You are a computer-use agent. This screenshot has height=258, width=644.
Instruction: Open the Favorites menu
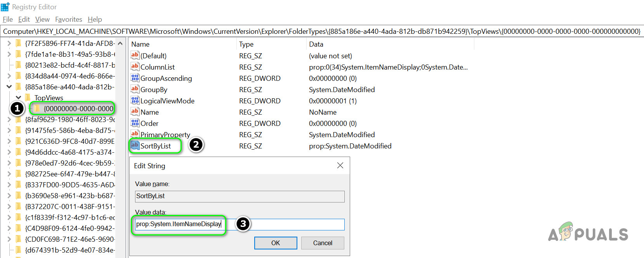point(68,19)
